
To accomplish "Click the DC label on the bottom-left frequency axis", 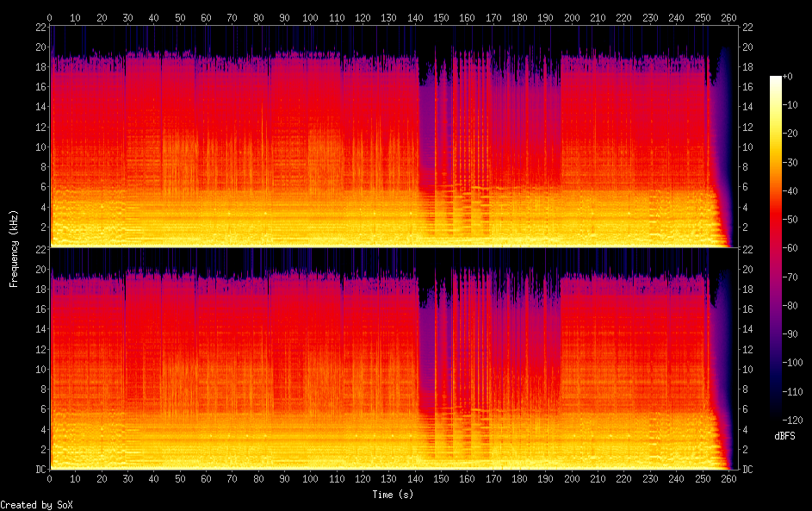I will tap(40, 470).
